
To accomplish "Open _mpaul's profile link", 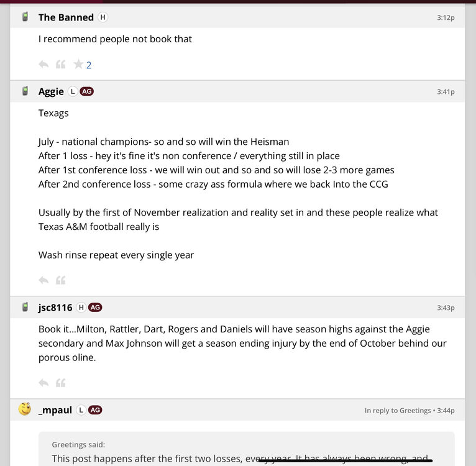I will coord(55,410).
